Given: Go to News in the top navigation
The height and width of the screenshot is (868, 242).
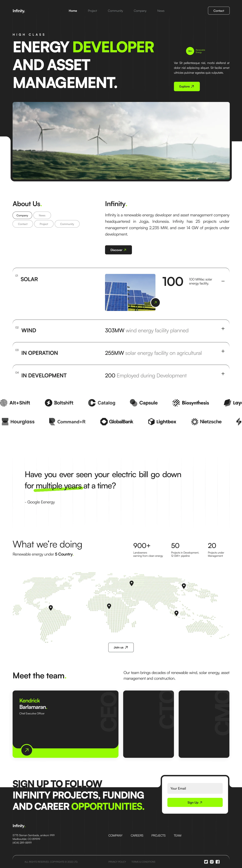Looking at the screenshot, I should click(161, 11).
